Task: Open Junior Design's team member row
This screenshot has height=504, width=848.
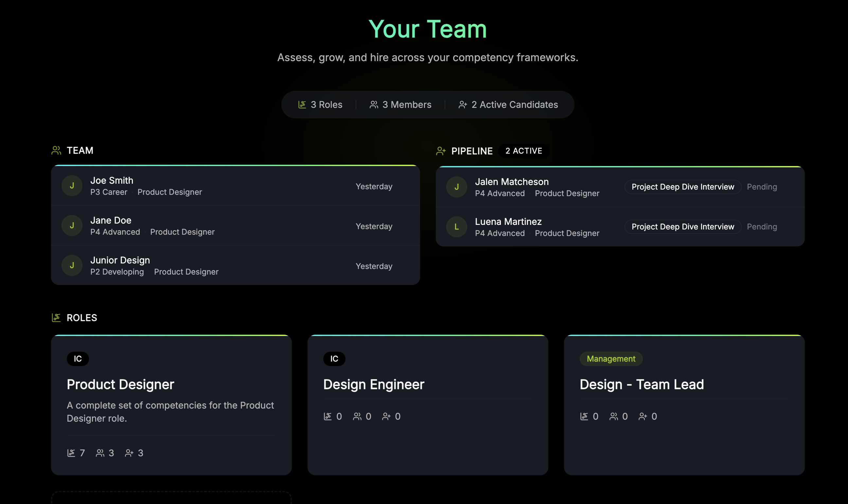Action: 236,265
